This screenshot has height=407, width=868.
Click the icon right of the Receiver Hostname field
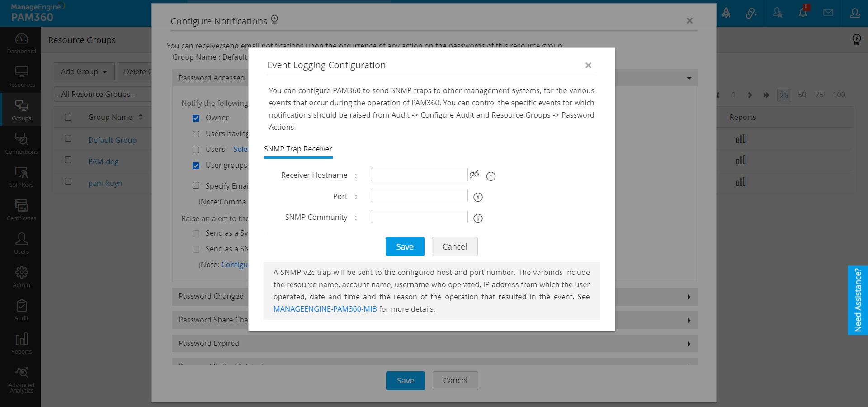coord(474,174)
